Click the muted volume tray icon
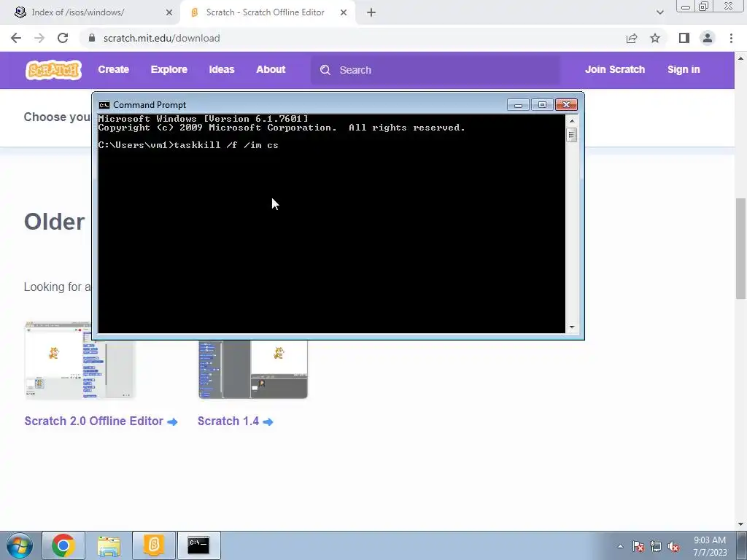The width and height of the screenshot is (747, 560). (x=673, y=546)
